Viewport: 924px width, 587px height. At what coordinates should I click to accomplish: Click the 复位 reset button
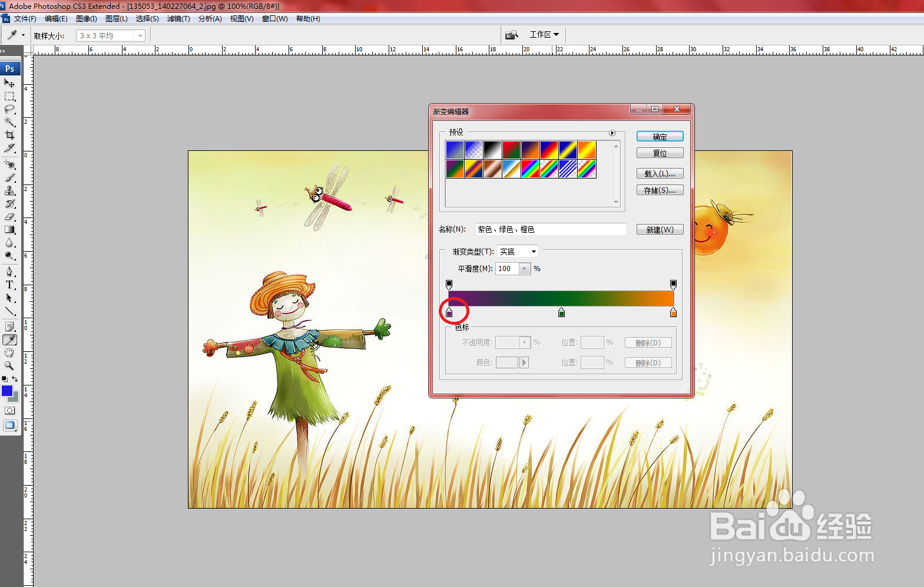tap(660, 153)
